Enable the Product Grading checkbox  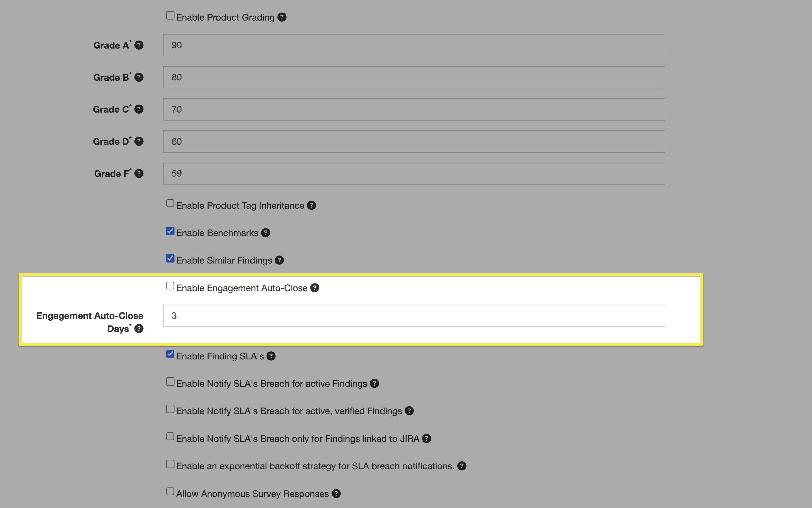tap(170, 15)
